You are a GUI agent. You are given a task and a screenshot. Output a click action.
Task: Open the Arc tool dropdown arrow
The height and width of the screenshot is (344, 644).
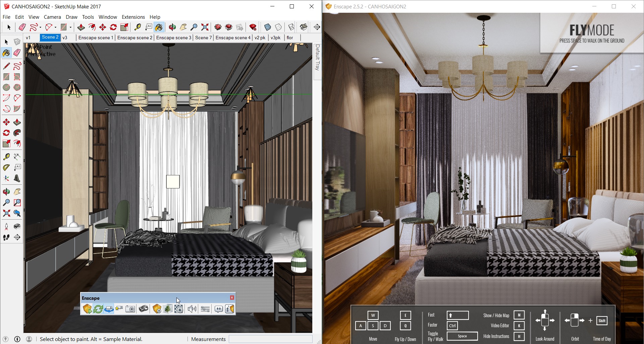click(55, 27)
